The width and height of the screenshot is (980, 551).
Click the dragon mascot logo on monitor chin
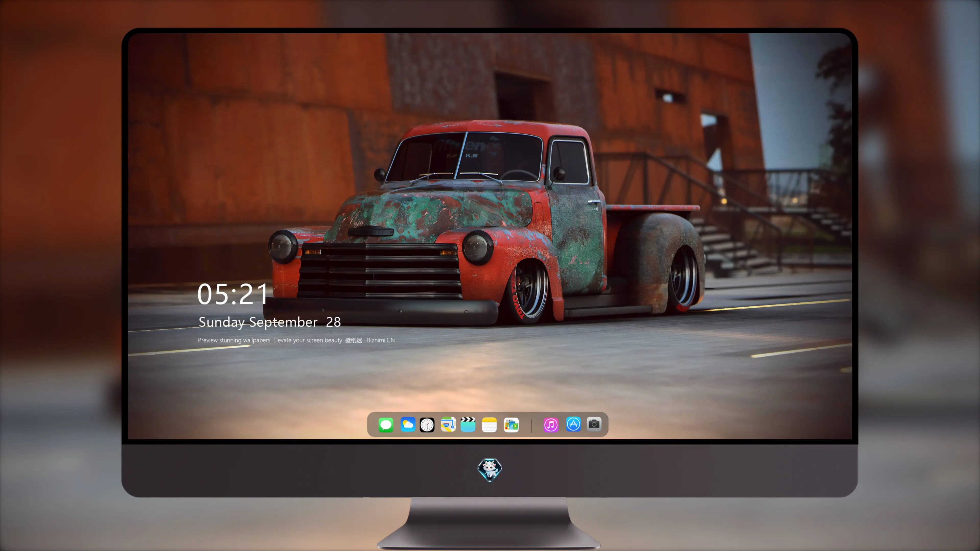(490, 470)
